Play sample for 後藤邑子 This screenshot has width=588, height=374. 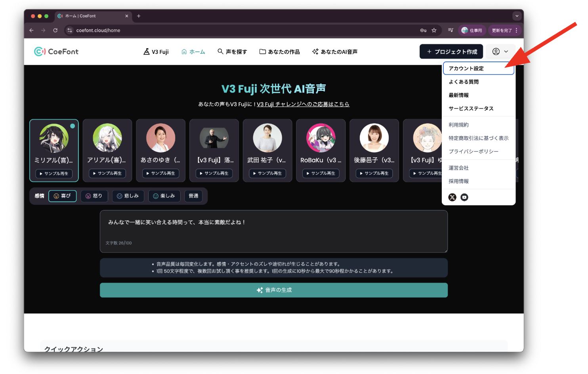coord(374,173)
